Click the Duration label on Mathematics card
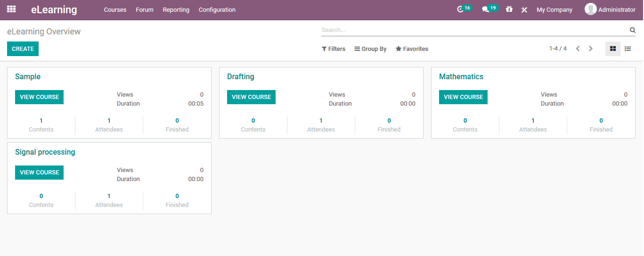Image resolution: width=644 pixels, height=256 pixels. pyautogui.click(x=552, y=104)
